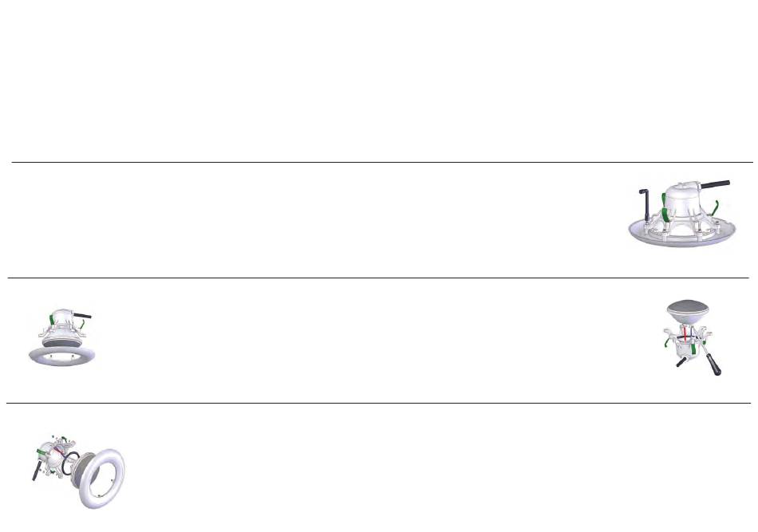Open the exploded lamp assembly illustration
The width and height of the screenshot is (758, 532).
coord(78,471)
